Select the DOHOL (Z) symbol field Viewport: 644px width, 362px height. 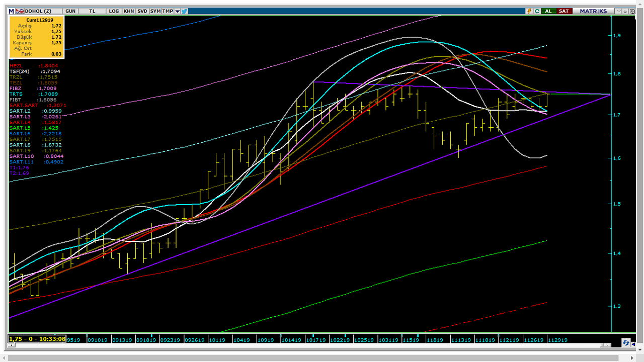click(x=43, y=11)
